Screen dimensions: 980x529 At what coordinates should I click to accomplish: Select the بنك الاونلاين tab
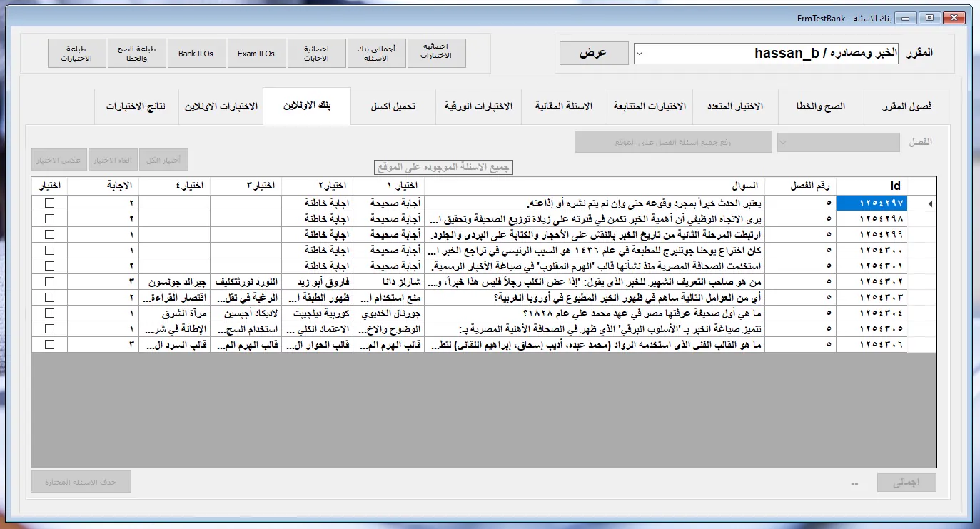(x=307, y=106)
